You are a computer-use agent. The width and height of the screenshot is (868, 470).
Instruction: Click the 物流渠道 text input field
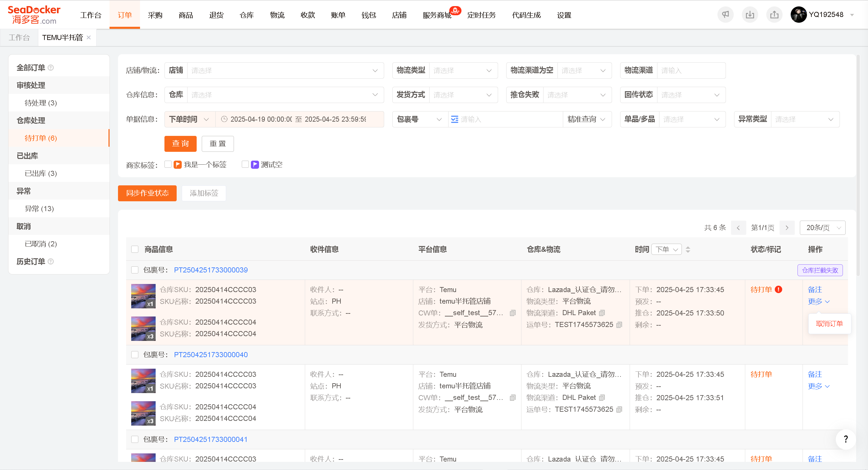coord(691,70)
